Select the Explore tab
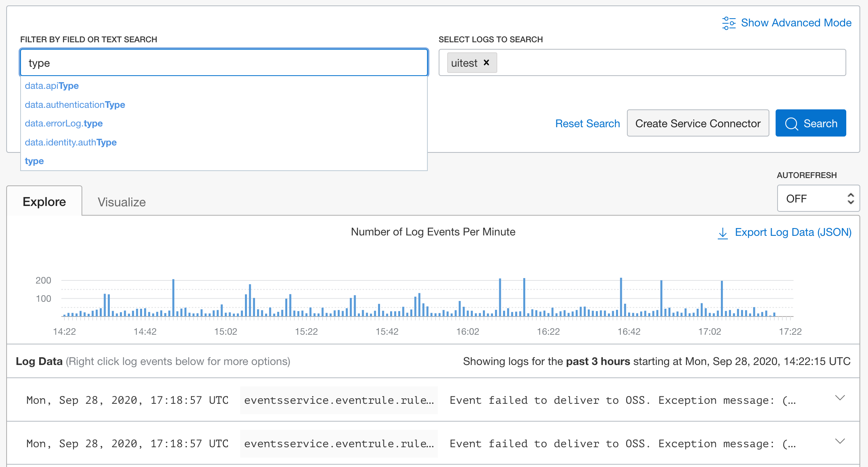The image size is (868, 467). [44, 202]
